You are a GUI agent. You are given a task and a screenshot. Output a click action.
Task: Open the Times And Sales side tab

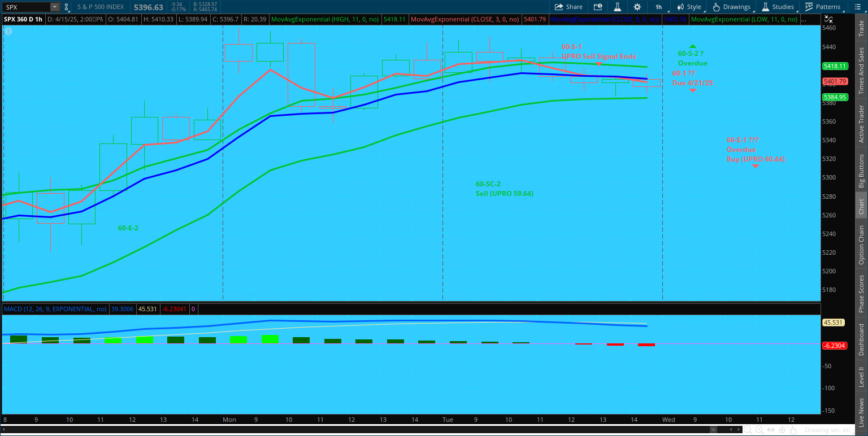(861, 71)
